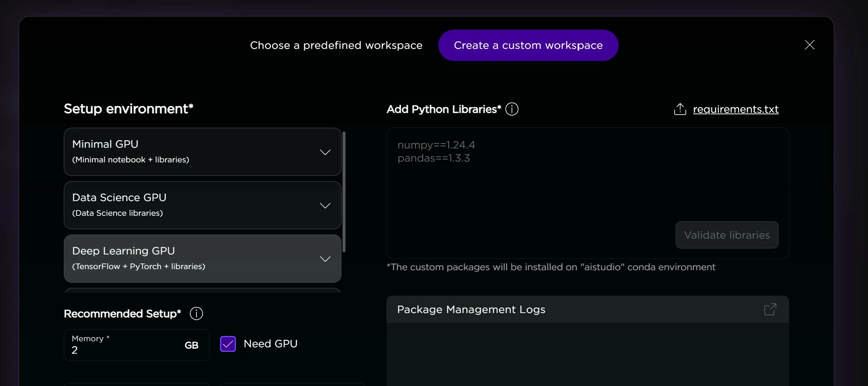Viewport: 868px width, 386px height.
Task: Open the requirements.txt link
Action: 735,109
